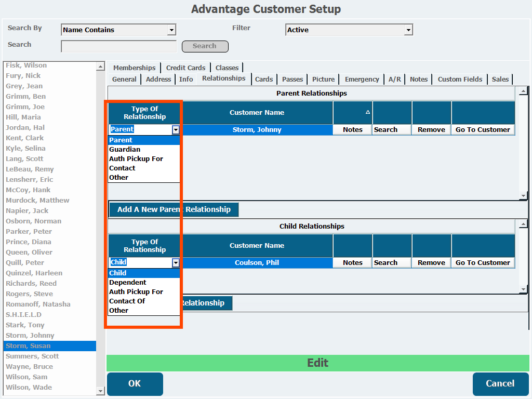Open Child relationship type dropdown arrow
Screen dimensions: 532x399
pos(176,263)
